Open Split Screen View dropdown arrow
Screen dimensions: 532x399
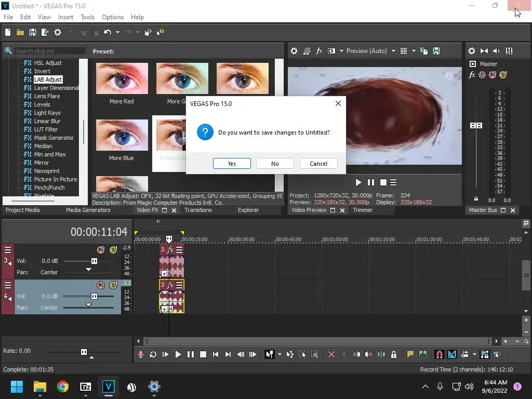click(341, 51)
